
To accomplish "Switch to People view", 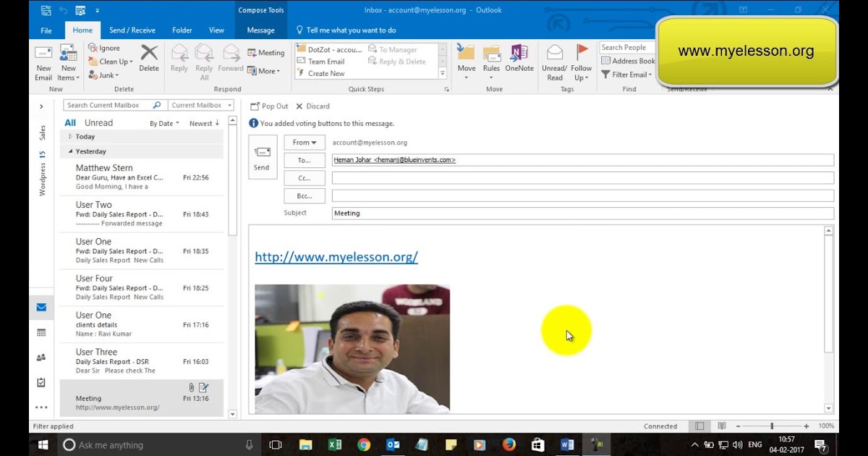I will pyautogui.click(x=41, y=358).
